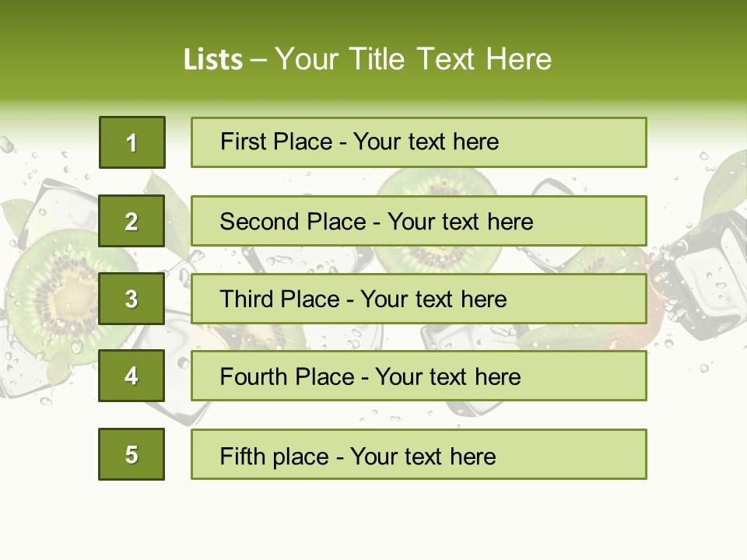The height and width of the screenshot is (560, 747).
Task: Click the First Place text box
Action: (x=419, y=142)
